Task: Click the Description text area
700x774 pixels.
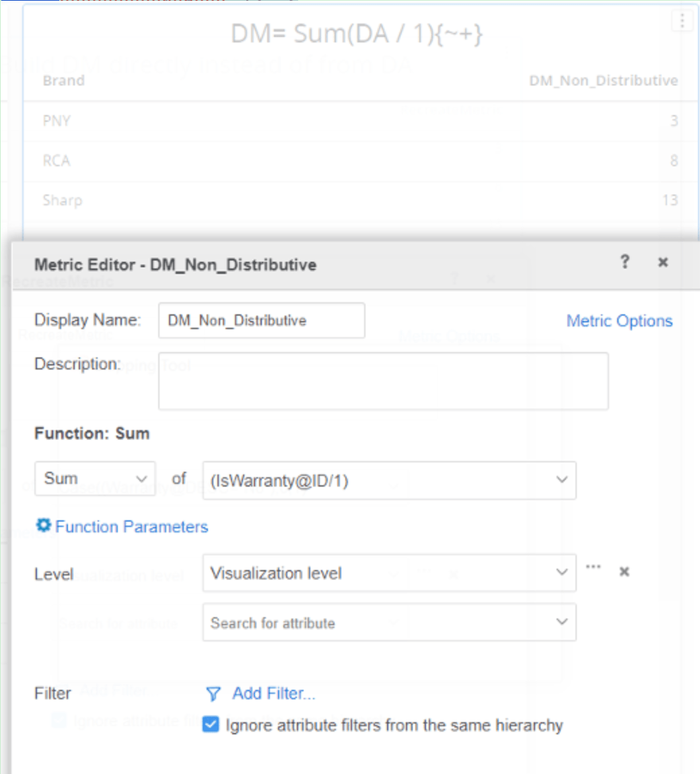Action: tap(383, 381)
